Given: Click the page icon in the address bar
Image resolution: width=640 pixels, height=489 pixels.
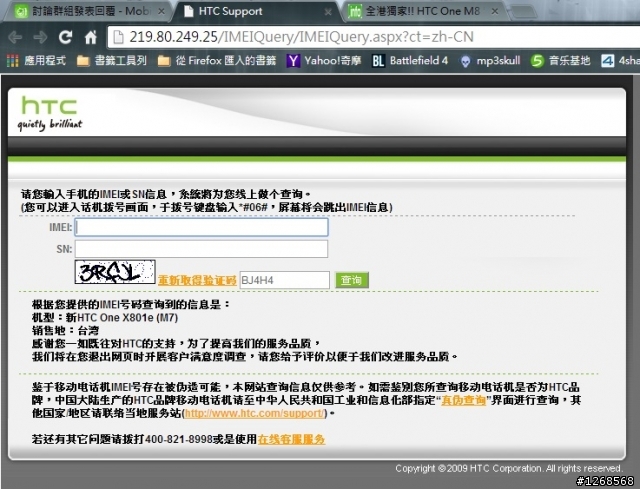Looking at the screenshot, I should pyautogui.click(x=118, y=37).
